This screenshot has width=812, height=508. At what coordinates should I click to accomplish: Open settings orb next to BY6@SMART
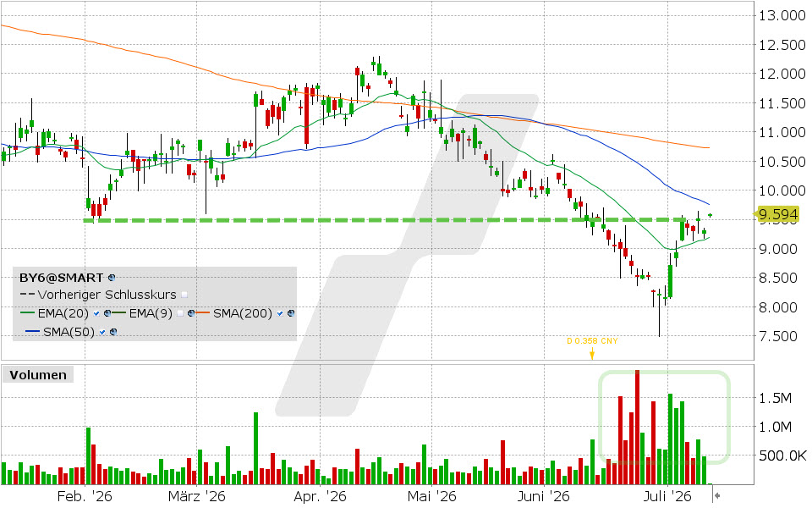coord(112,278)
